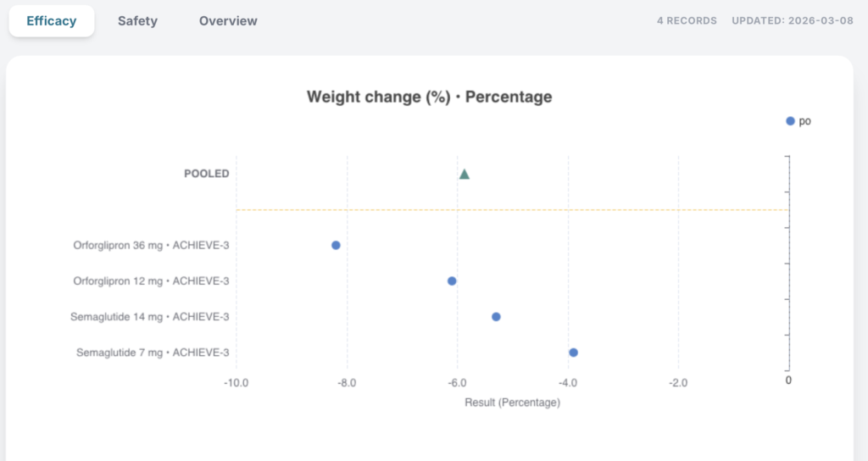This screenshot has height=461, width=868.
Task: Select the Orforglipron 12 mg data dot
Action: 452,280
